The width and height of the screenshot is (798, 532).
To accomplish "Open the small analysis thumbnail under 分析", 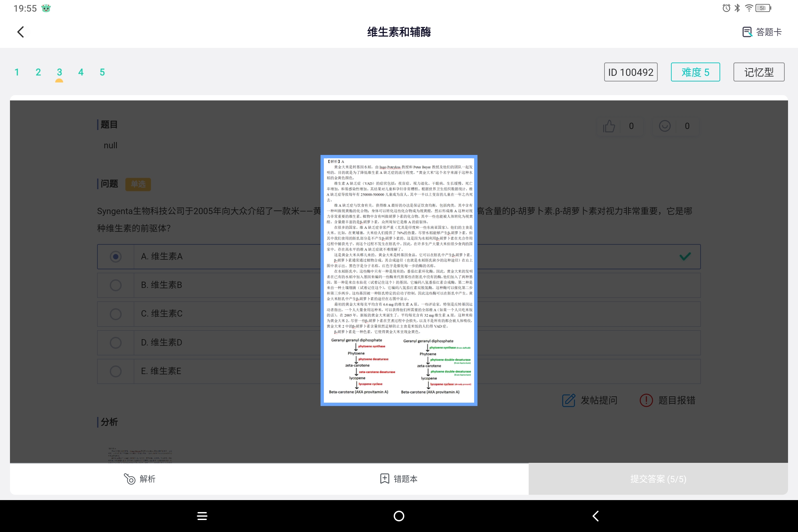I will [x=140, y=455].
